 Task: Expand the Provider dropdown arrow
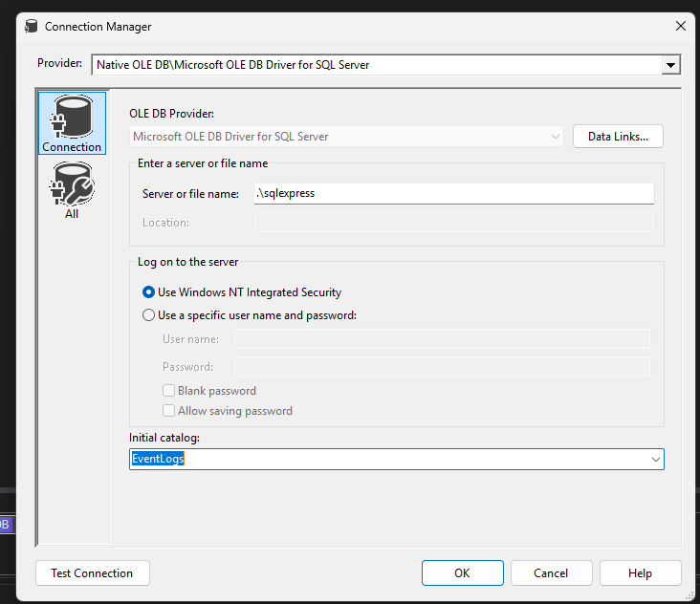tap(671, 65)
